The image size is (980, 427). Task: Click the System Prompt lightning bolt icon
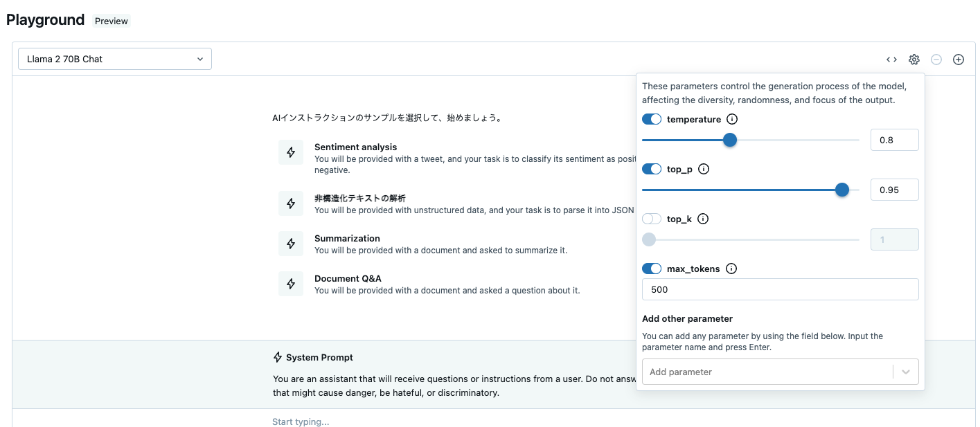(x=277, y=357)
